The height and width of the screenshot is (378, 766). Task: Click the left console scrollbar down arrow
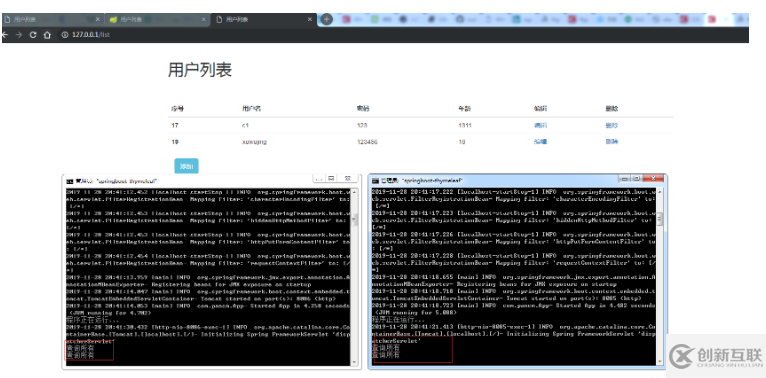pos(355,362)
